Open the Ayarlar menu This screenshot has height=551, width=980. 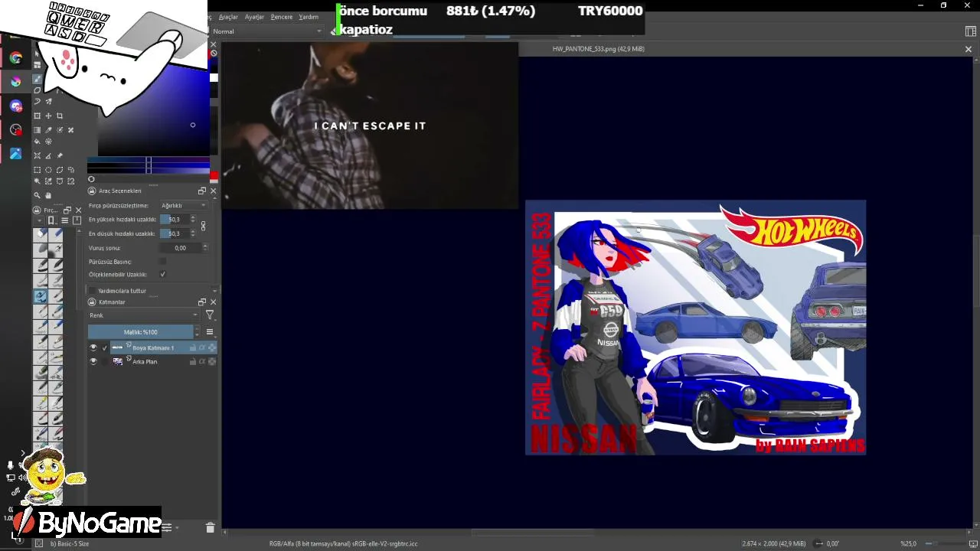tap(254, 17)
